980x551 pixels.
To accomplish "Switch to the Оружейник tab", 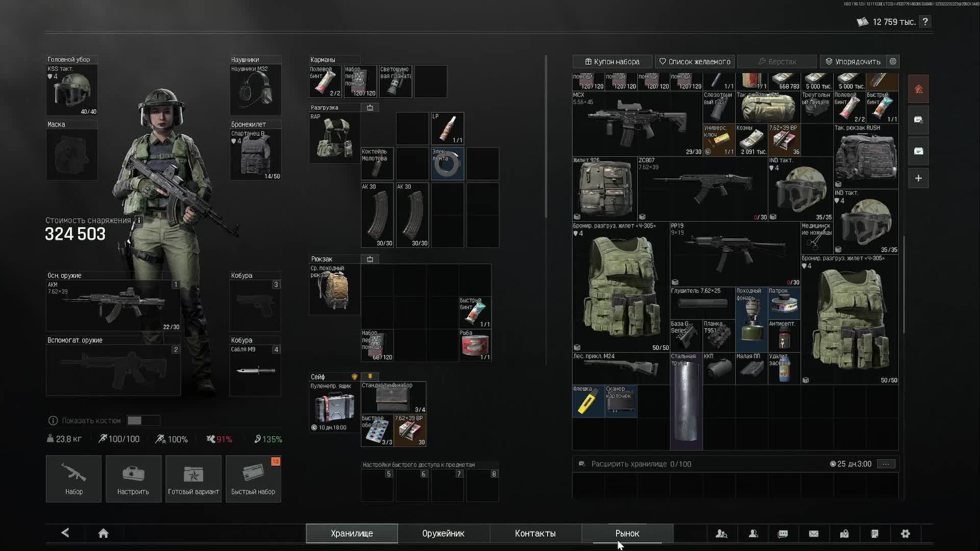I will 443,534.
